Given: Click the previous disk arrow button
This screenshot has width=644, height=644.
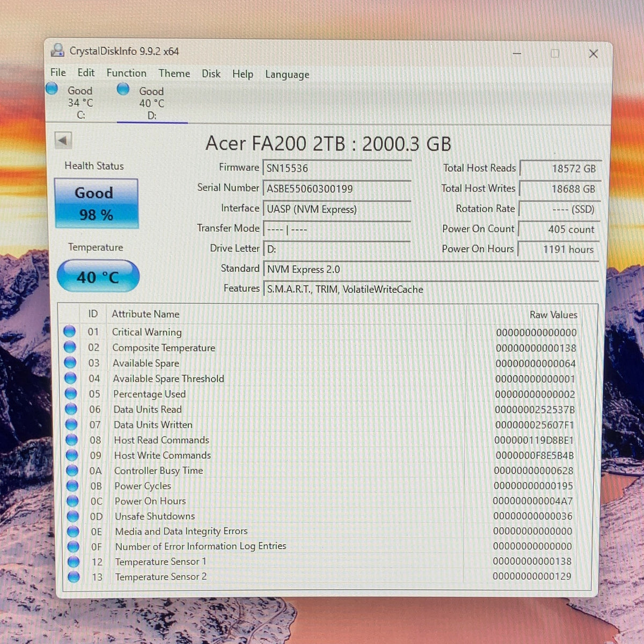Looking at the screenshot, I should click(x=63, y=141).
